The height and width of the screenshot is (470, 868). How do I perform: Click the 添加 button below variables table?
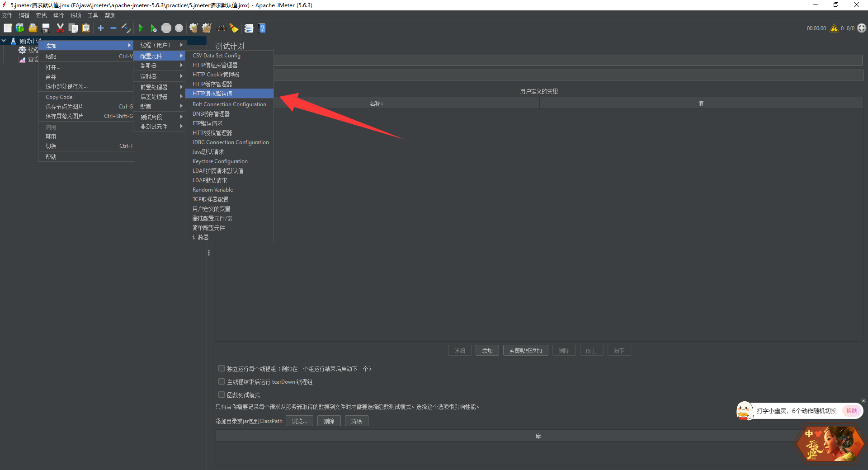[487, 351]
